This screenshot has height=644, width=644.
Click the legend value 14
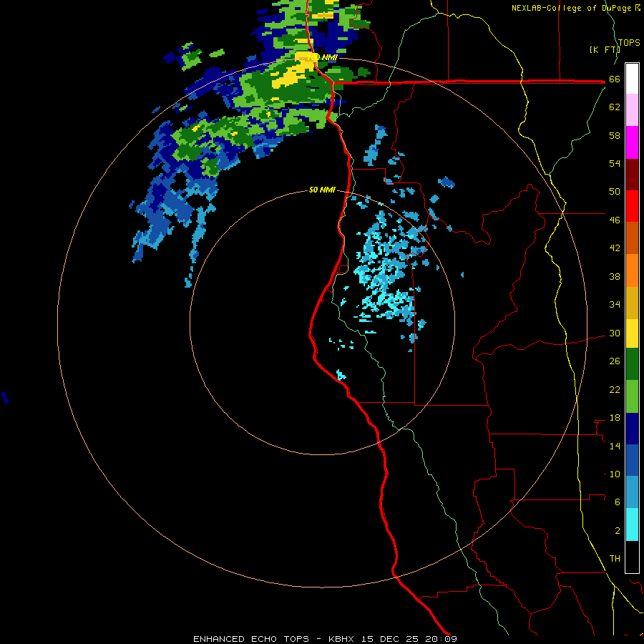point(615,446)
